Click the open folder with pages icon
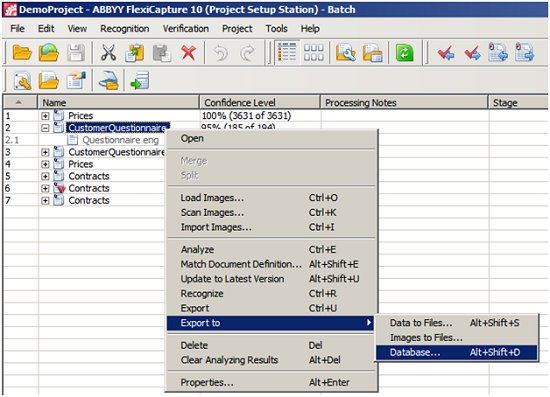This screenshot has width=550, height=397. pos(48,81)
